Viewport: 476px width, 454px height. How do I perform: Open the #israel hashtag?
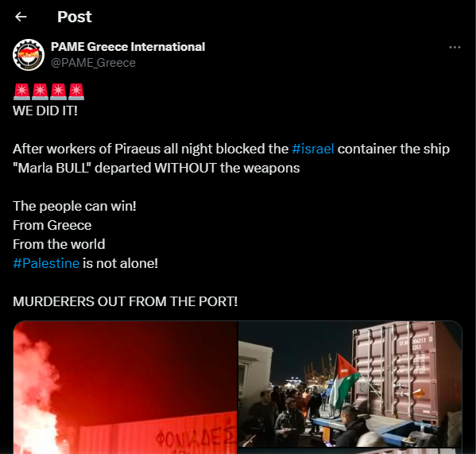pyautogui.click(x=312, y=149)
